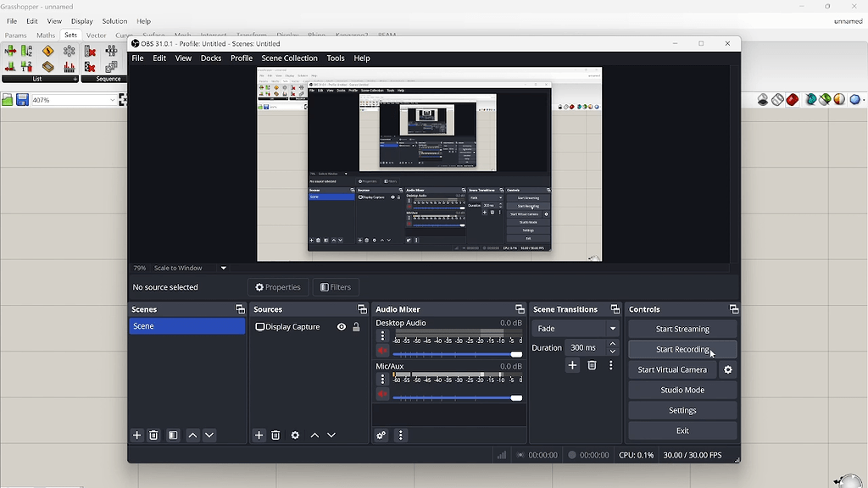Open Studio Mode

coord(682,390)
